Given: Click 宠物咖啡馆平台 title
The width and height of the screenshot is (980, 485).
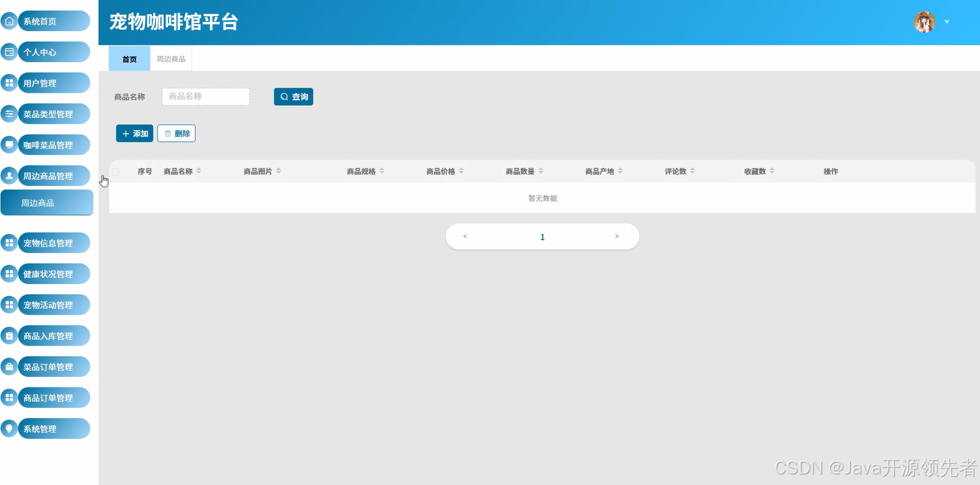Looking at the screenshot, I should [x=174, y=22].
